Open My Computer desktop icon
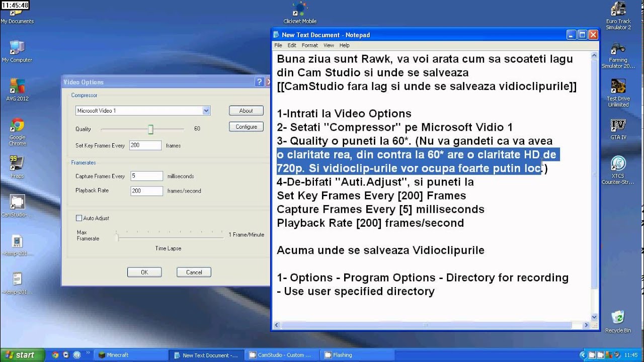644x362 pixels. [17, 51]
